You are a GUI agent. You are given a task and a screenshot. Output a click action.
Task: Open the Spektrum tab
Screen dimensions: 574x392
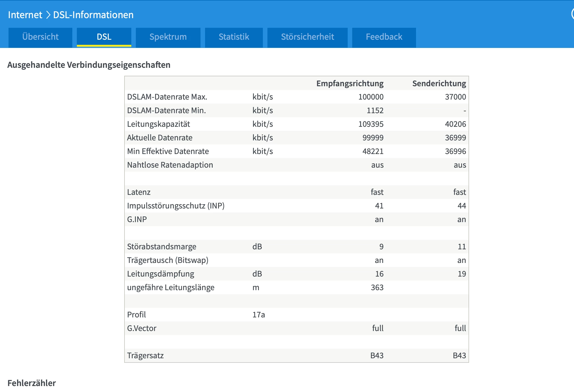pyautogui.click(x=168, y=37)
